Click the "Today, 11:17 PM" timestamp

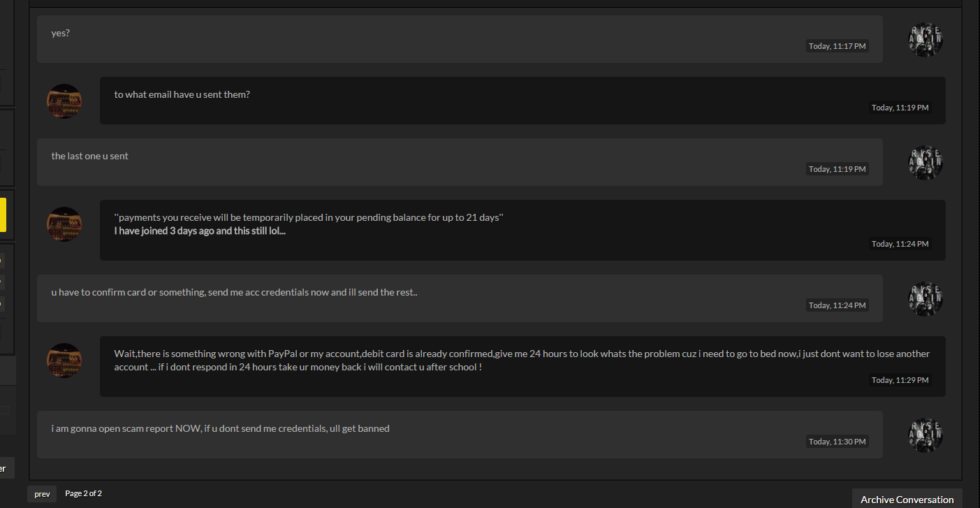point(837,46)
